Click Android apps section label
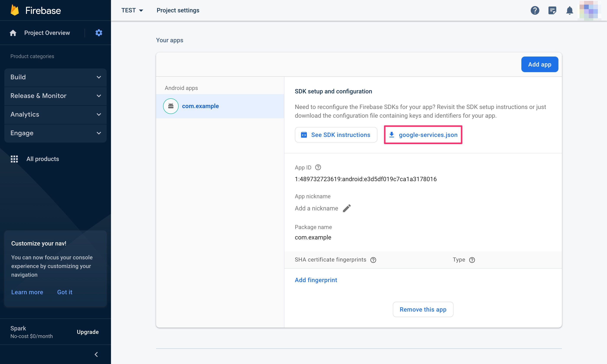The height and width of the screenshot is (364, 607). (x=181, y=88)
